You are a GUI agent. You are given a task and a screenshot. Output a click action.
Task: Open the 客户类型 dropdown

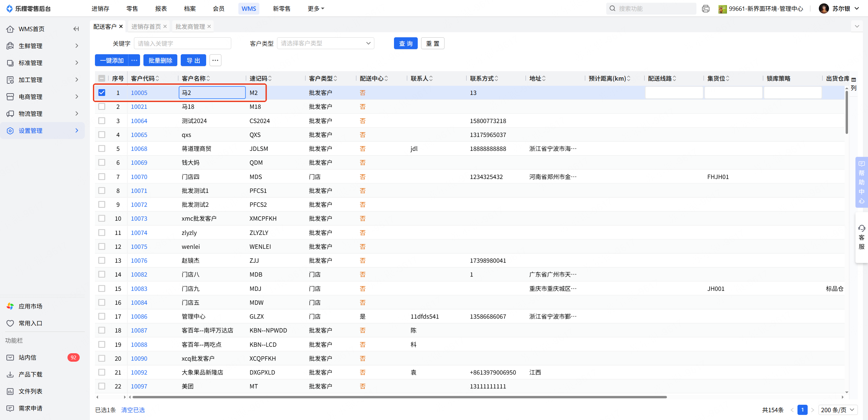[x=325, y=43]
